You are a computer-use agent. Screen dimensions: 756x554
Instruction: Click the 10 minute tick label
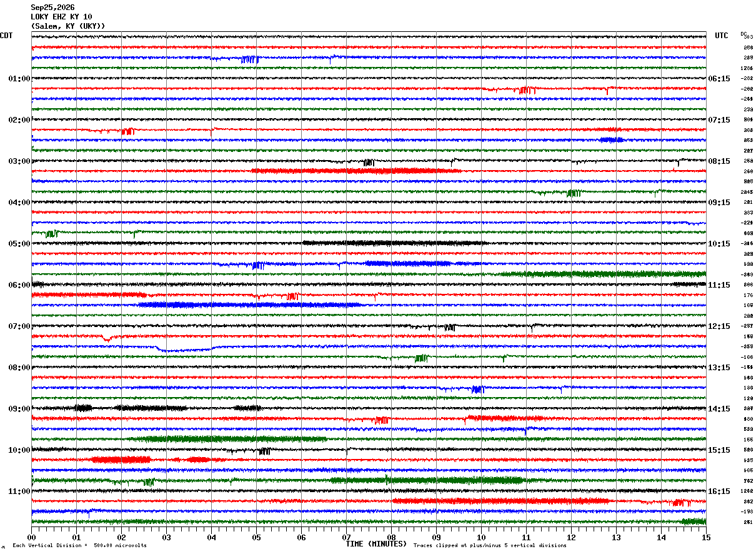[x=481, y=537]
